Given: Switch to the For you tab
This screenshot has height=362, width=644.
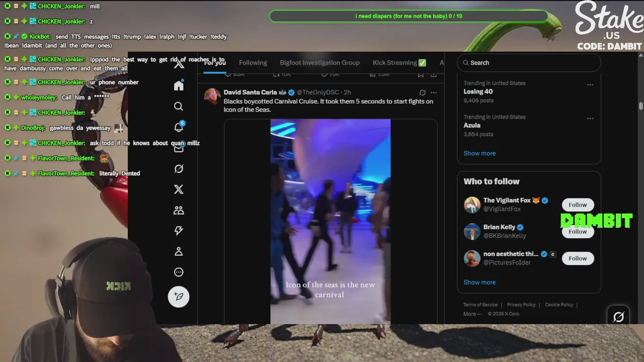Looking at the screenshot, I should click(215, 63).
